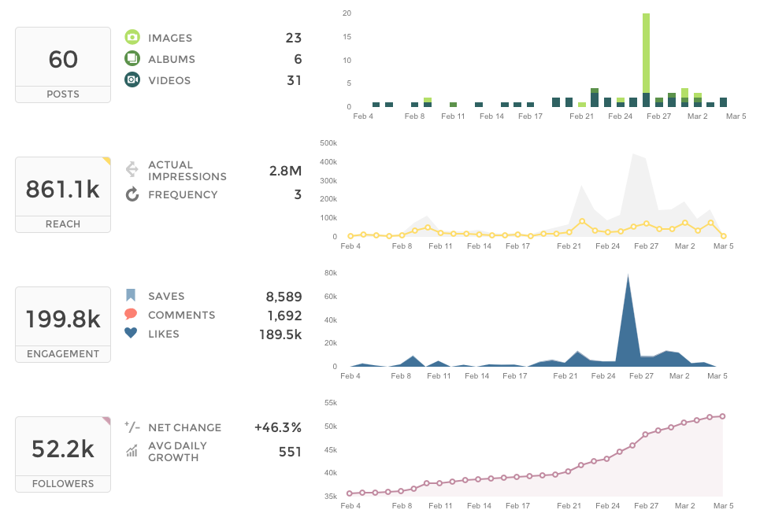Click the engagement chart's highest peak
The width and height of the screenshot is (760, 532).
(x=628, y=275)
